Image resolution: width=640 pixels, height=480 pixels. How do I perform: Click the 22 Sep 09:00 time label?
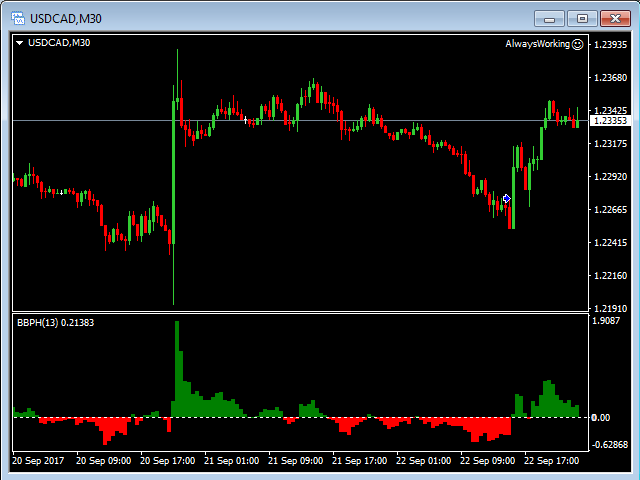(x=486, y=461)
